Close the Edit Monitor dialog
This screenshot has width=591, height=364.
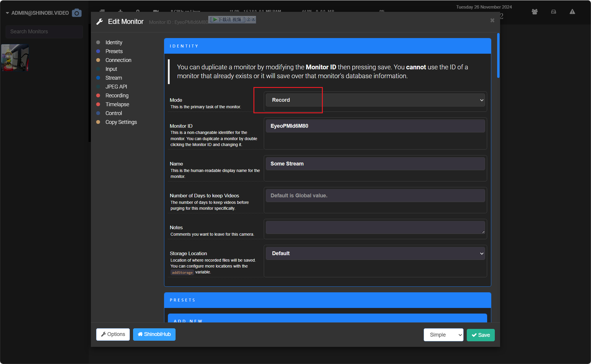point(492,20)
